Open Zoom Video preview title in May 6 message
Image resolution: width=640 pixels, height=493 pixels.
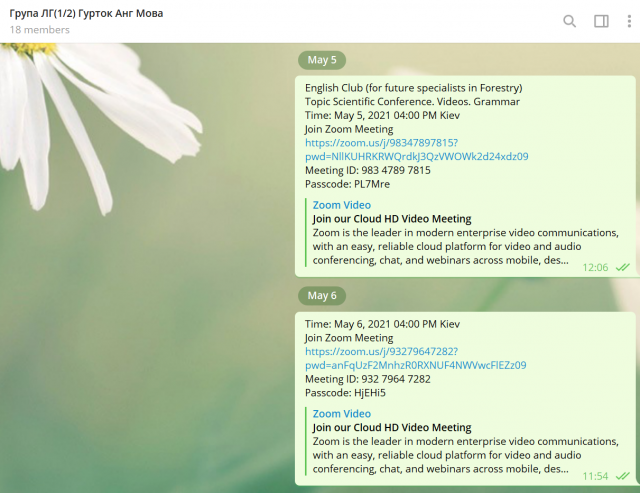(342, 413)
